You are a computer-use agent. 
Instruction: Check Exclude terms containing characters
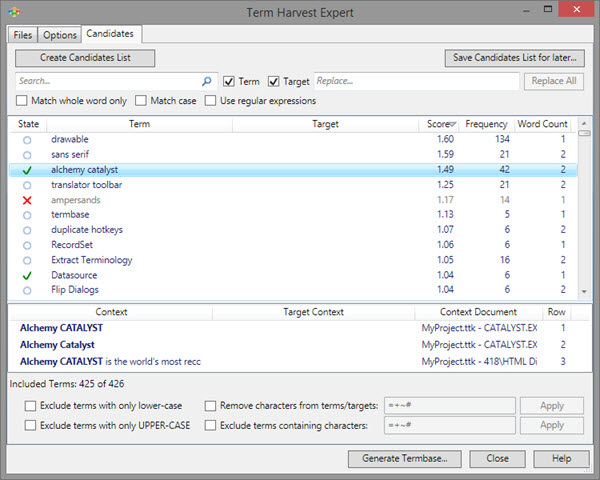[x=210, y=425]
